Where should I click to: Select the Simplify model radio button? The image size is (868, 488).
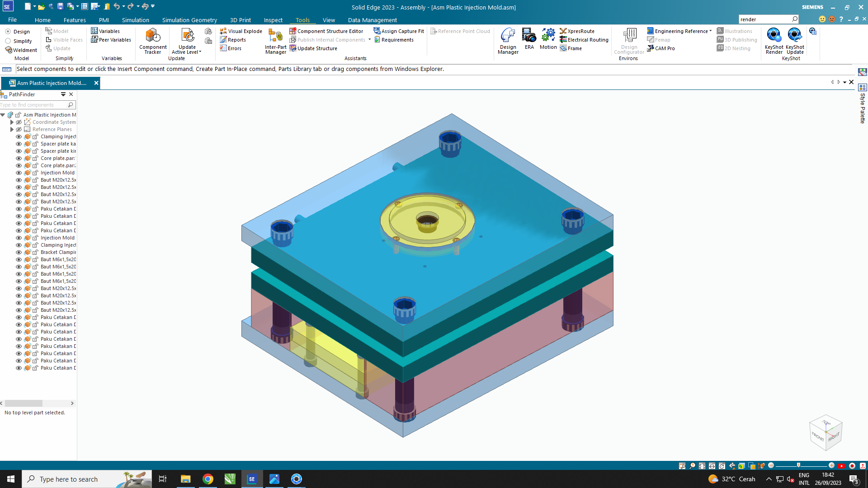pyautogui.click(x=8, y=41)
